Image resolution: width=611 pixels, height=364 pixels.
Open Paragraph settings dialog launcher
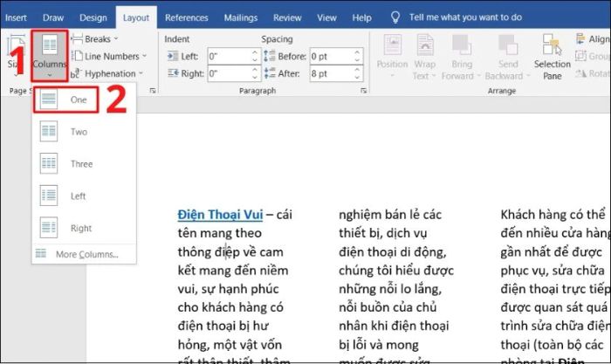coord(363,91)
